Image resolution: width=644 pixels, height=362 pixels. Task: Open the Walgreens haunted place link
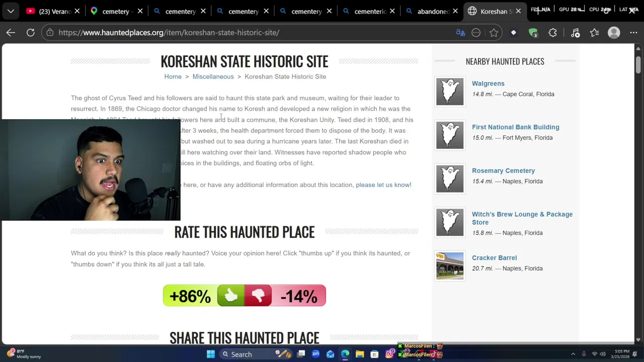tap(488, 83)
